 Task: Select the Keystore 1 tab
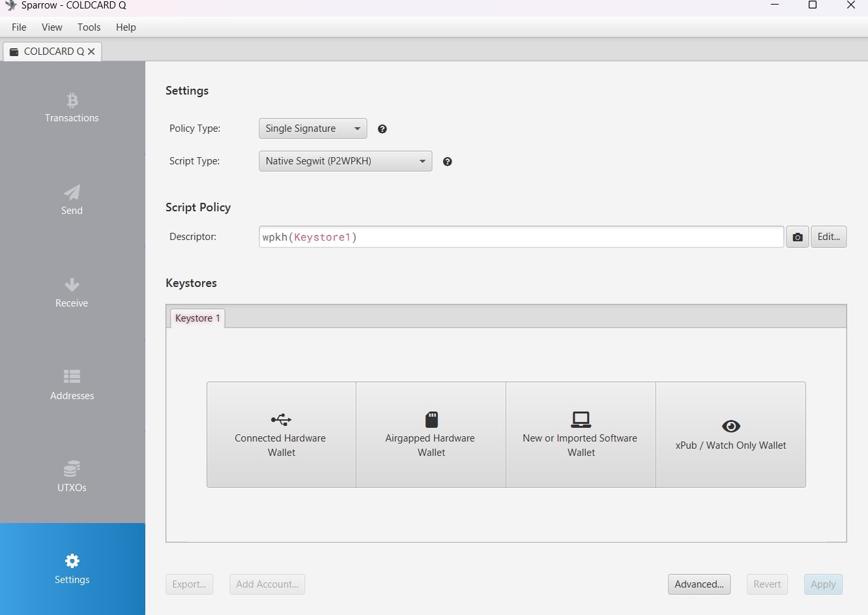197,318
